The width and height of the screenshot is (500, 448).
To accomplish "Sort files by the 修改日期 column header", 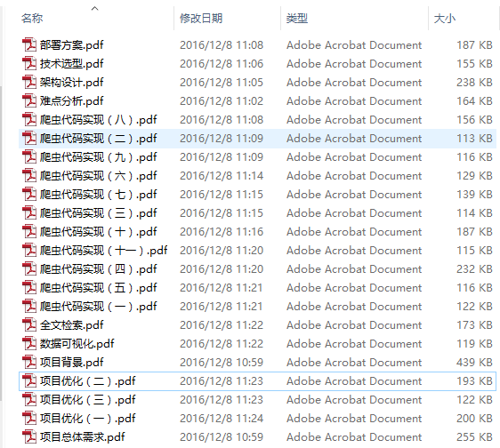I will [201, 18].
